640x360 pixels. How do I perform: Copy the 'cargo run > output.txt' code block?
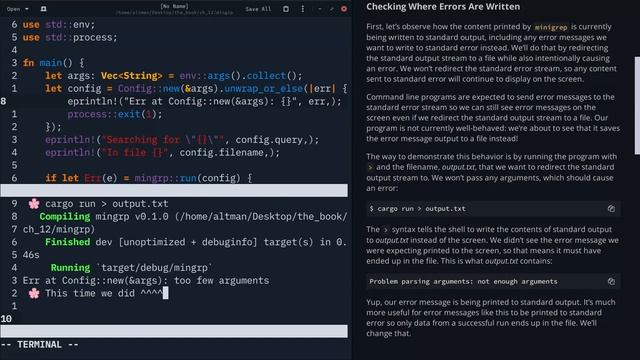point(611,209)
